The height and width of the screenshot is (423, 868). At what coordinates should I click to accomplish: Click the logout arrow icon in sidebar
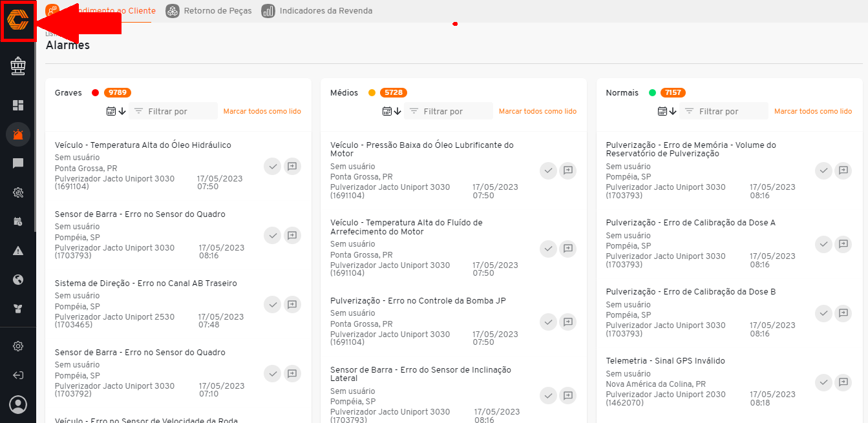(x=18, y=375)
